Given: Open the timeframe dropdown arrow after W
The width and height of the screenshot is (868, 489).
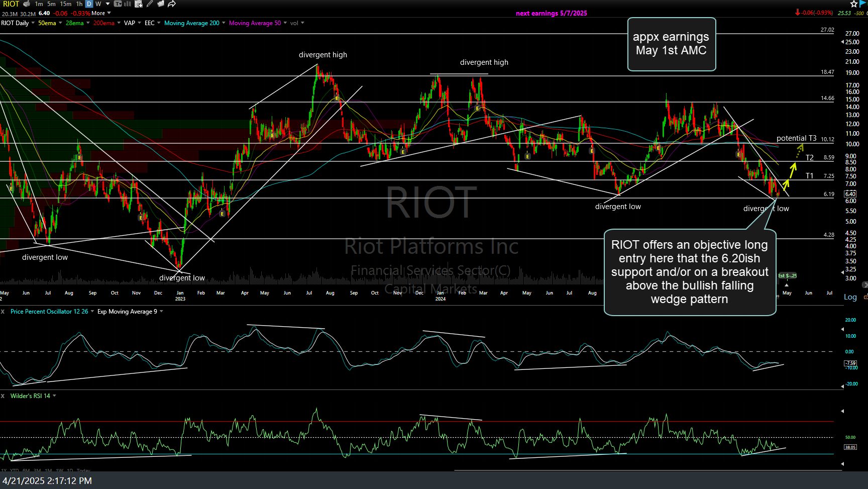Looking at the screenshot, I should 107,4.
